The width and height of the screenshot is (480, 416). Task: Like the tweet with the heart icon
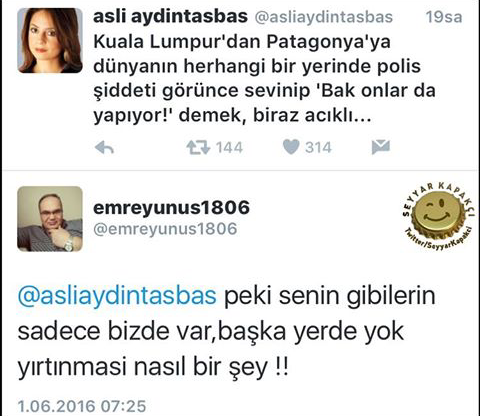click(x=291, y=147)
